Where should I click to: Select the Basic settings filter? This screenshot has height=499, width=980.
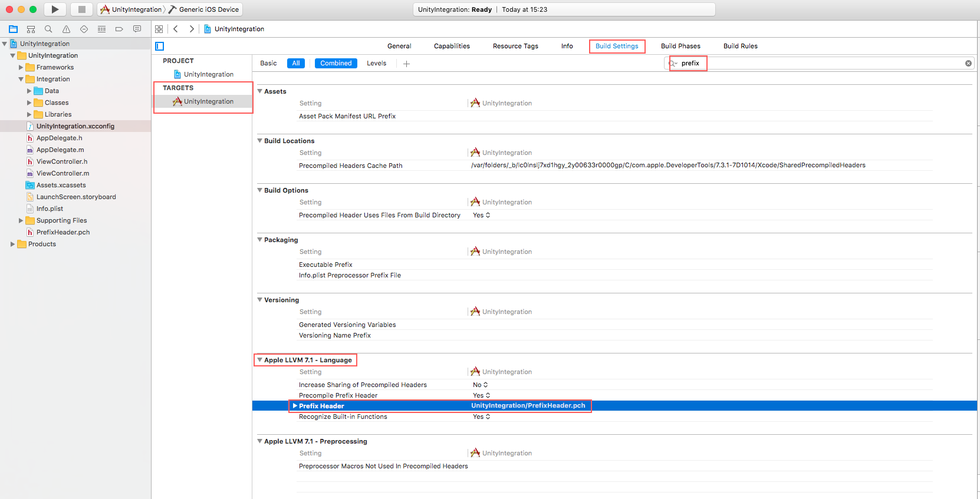(x=268, y=63)
